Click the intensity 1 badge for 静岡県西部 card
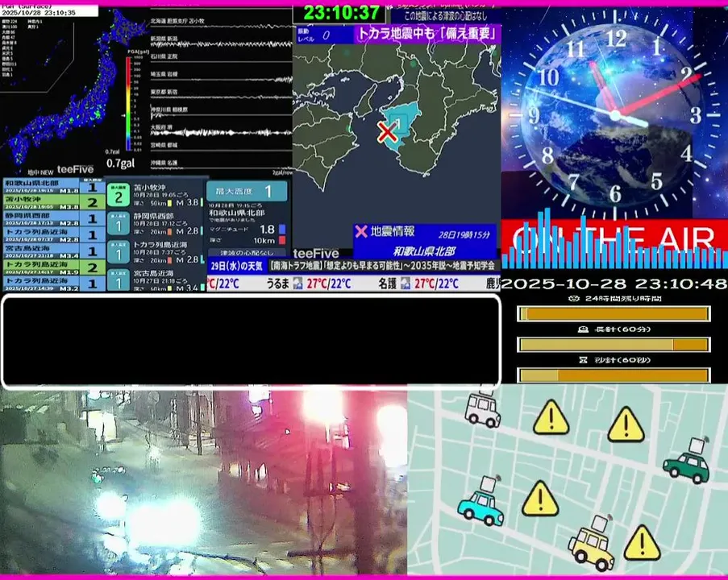The height and width of the screenshot is (580, 728). point(119,224)
